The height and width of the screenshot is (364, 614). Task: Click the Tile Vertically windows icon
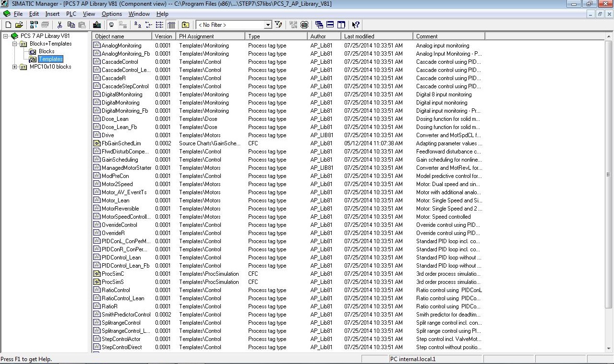coord(341,25)
